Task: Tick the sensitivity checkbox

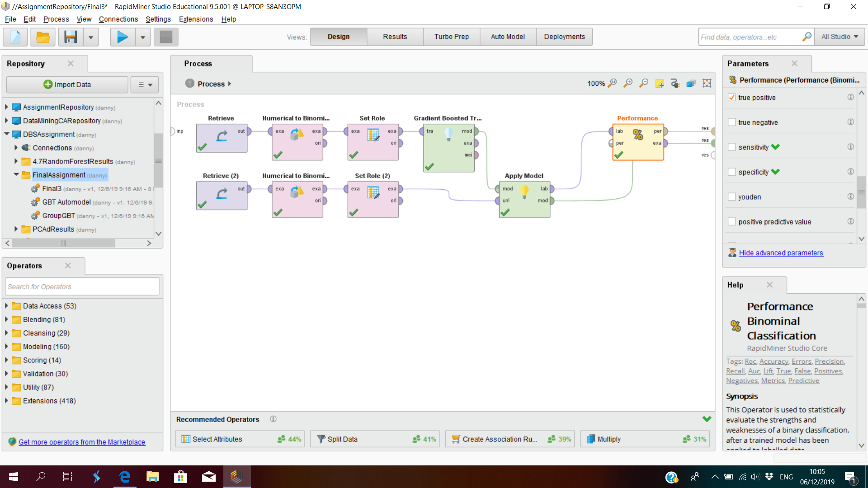Action: tap(731, 147)
